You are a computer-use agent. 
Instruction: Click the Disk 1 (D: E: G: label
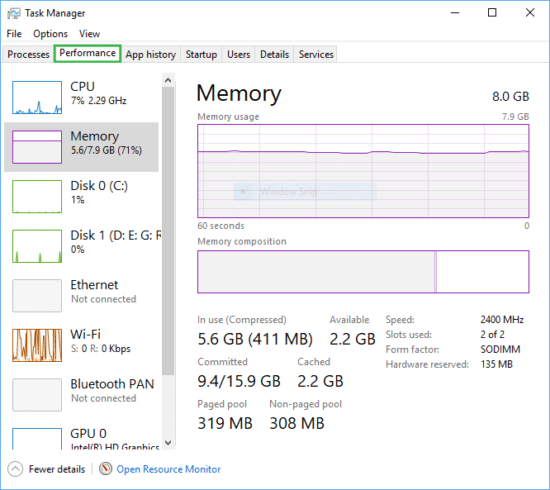click(x=116, y=235)
